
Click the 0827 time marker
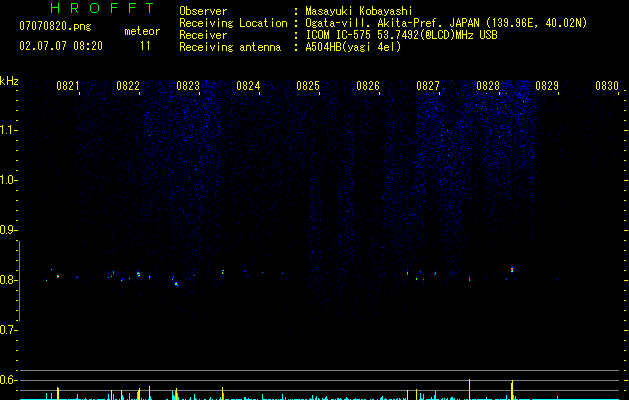pos(428,86)
